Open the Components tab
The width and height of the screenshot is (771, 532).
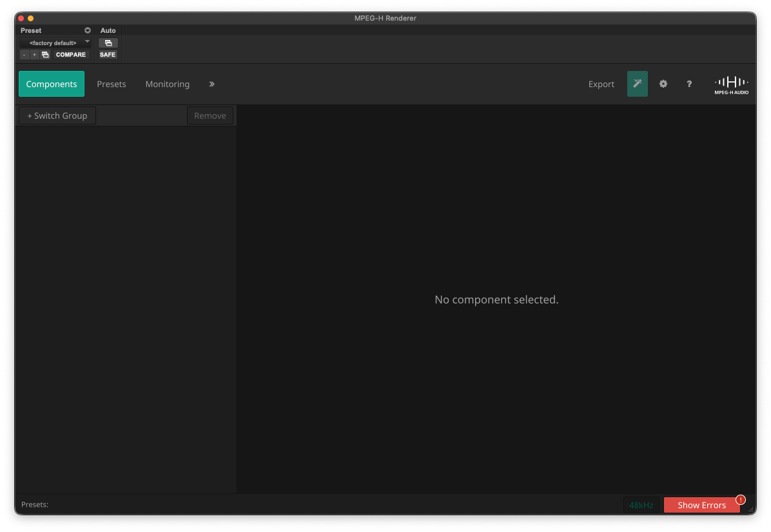coord(52,84)
